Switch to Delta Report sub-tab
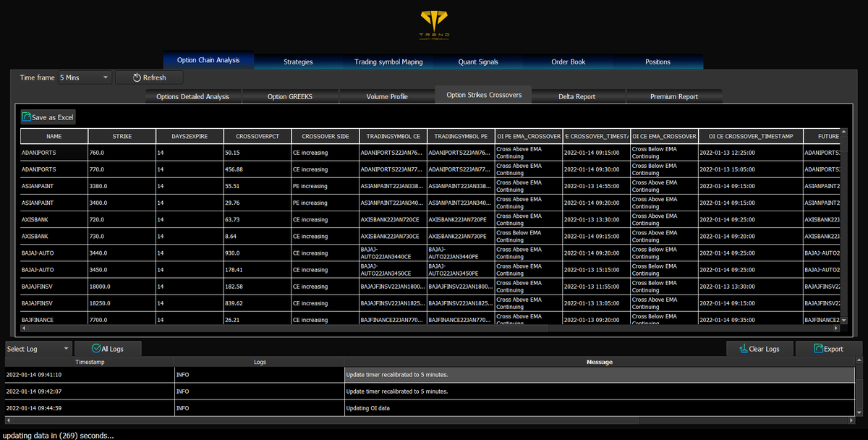868x440 pixels. click(x=576, y=96)
